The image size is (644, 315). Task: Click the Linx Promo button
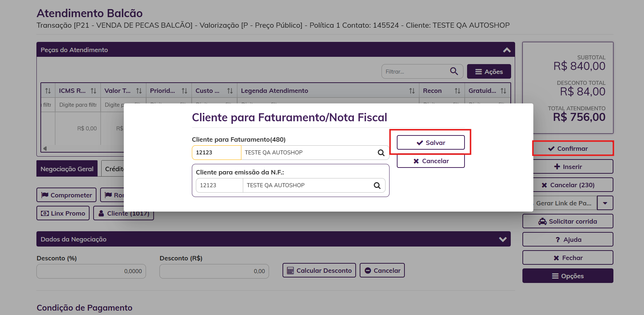[x=63, y=213]
